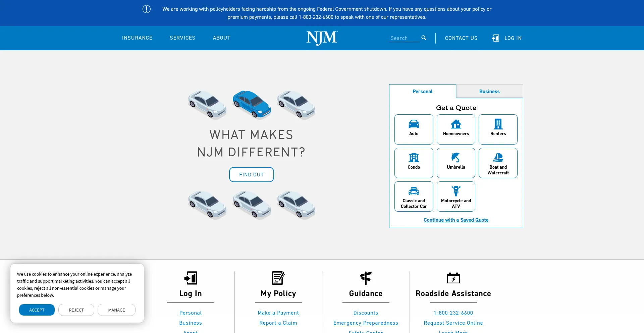Click the Log In section door icon
Viewport: 644px width, 333px height.
click(x=191, y=278)
